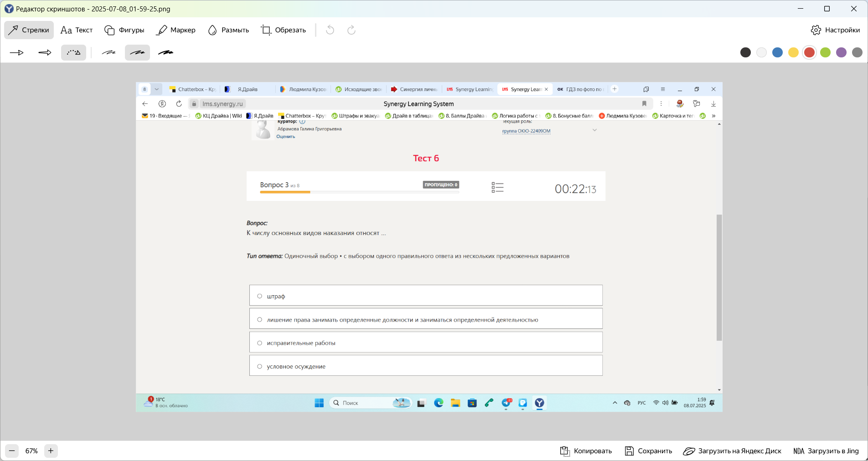Zoom in with the plus button
Viewport: 868px width, 461px height.
pyautogui.click(x=51, y=451)
